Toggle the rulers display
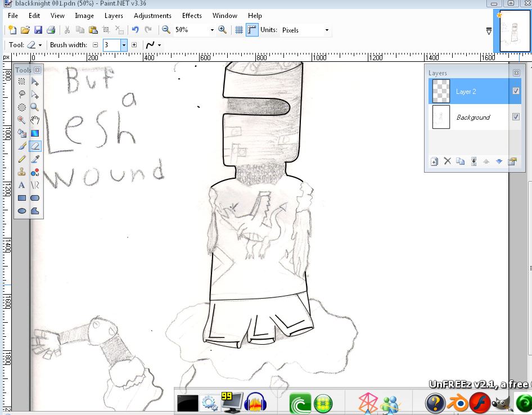Image resolution: width=532 pixels, height=415 pixels. pyautogui.click(x=252, y=30)
